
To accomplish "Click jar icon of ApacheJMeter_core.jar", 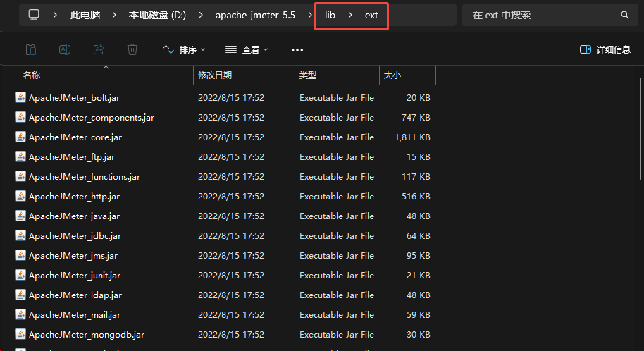I will [20, 137].
